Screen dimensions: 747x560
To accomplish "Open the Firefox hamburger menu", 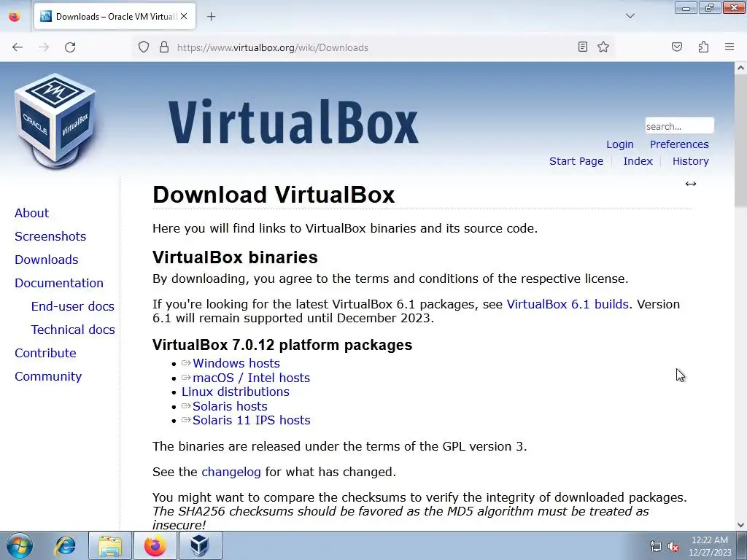I will click(x=729, y=47).
